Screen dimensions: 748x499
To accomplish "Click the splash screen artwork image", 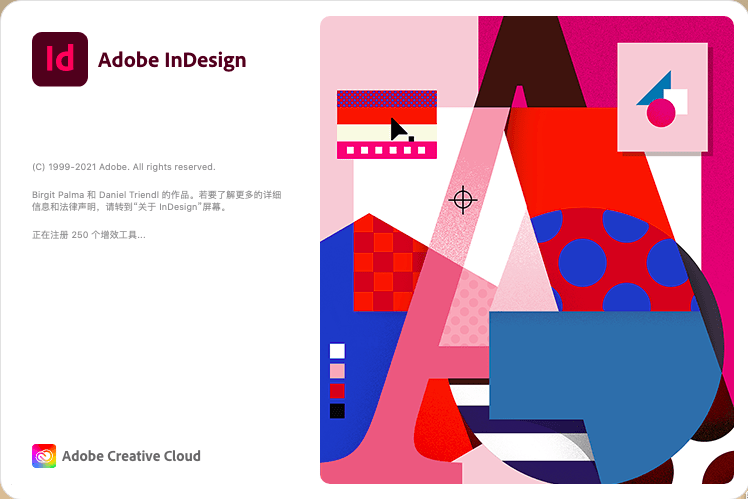I will tap(527, 250).
